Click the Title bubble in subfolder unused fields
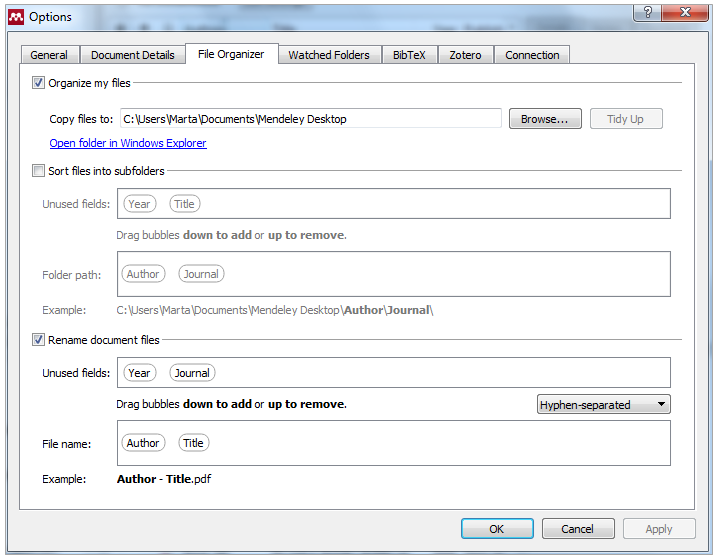 click(x=185, y=204)
